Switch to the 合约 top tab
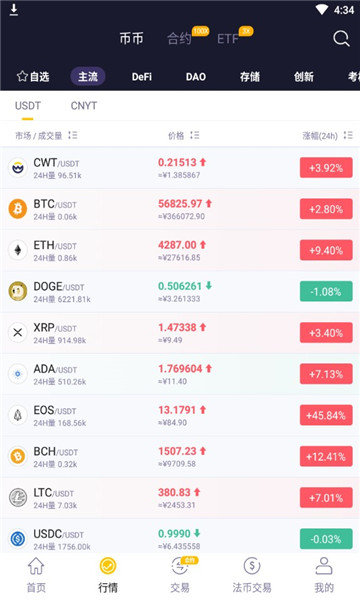The height and width of the screenshot is (600, 360). (x=179, y=38)
